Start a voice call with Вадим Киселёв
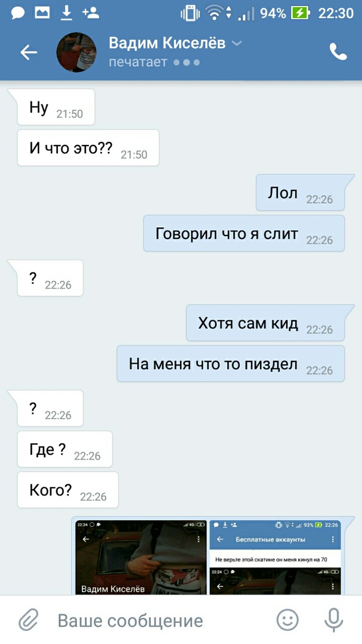The width and height of the screenshot is (362, 644). point(338,52)
